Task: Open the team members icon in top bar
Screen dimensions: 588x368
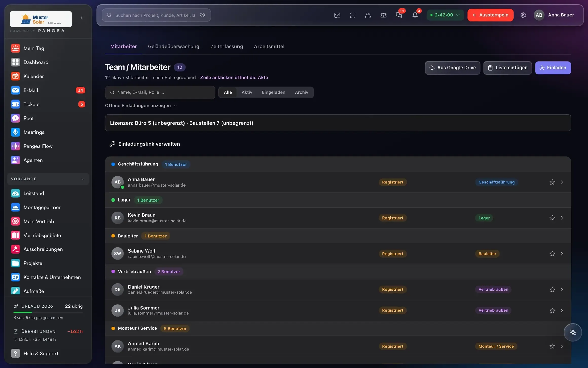Action: [x=368, y=15]
